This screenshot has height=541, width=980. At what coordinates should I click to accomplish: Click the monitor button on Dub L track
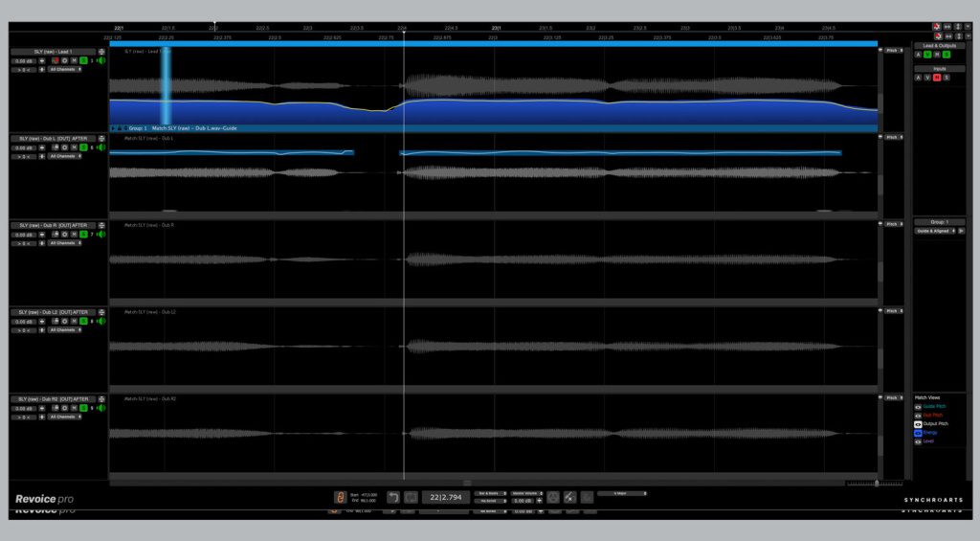(x=64, y=147)
